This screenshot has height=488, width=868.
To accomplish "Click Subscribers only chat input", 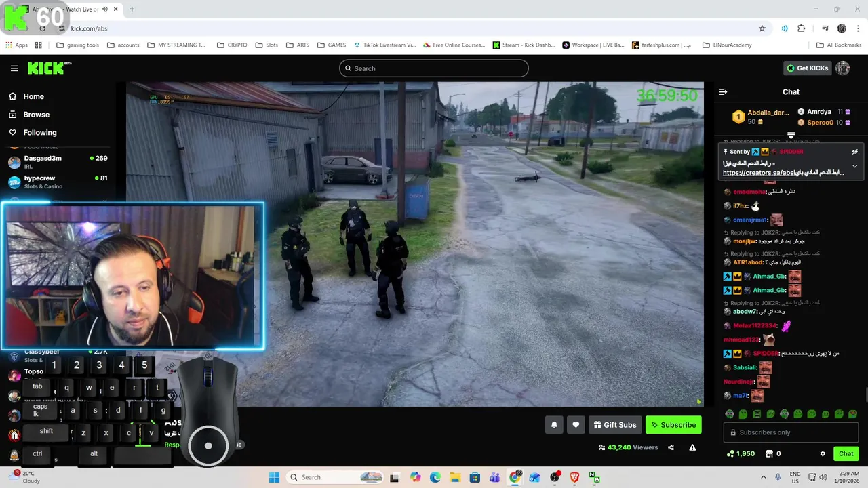I will point(791,432).
